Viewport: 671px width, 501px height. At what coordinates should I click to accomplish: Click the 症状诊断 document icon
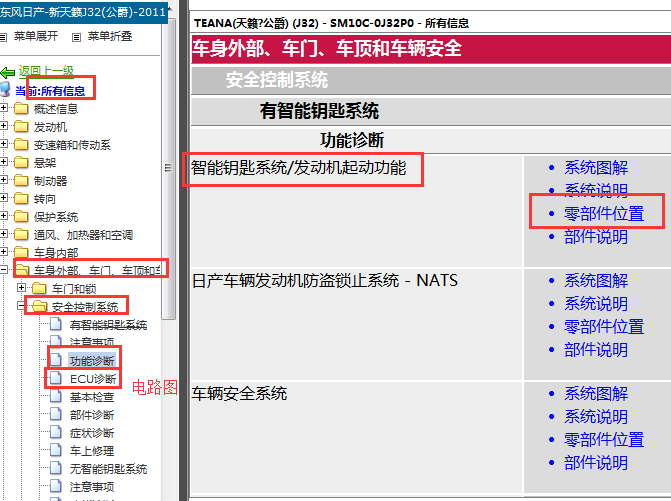(x=56, y=432)
